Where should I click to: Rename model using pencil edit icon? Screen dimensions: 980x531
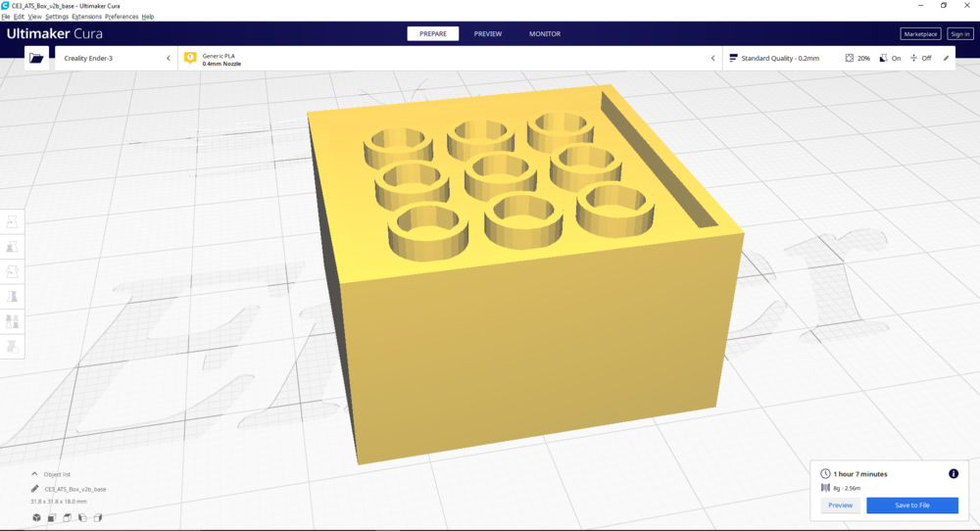click(35, 489)
